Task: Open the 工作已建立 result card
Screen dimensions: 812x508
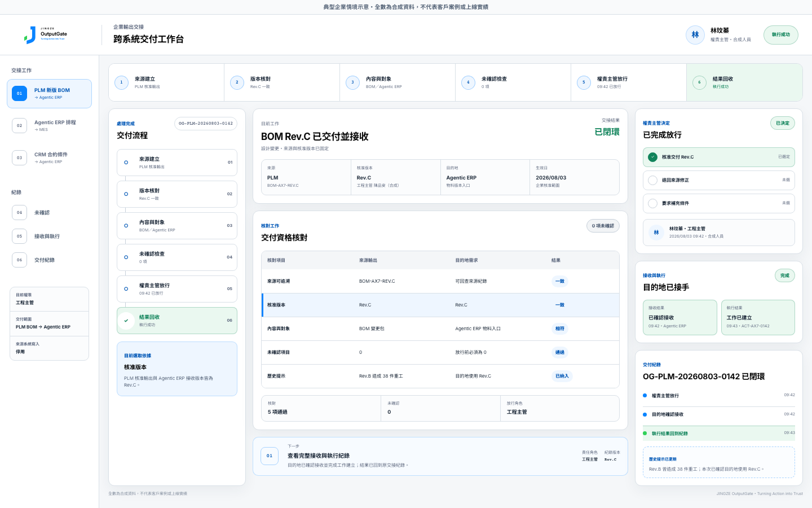Action: pos(758,318)
